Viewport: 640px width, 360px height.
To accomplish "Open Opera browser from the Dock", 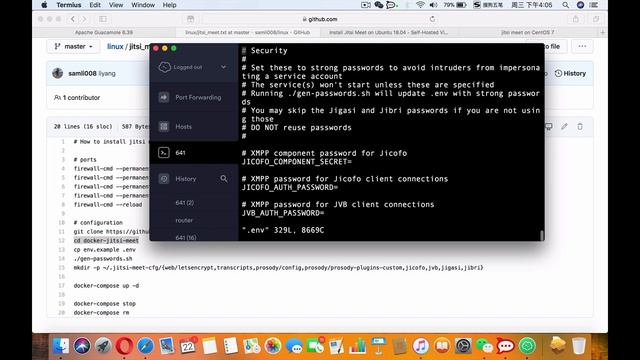I will [x=124, y=346].
